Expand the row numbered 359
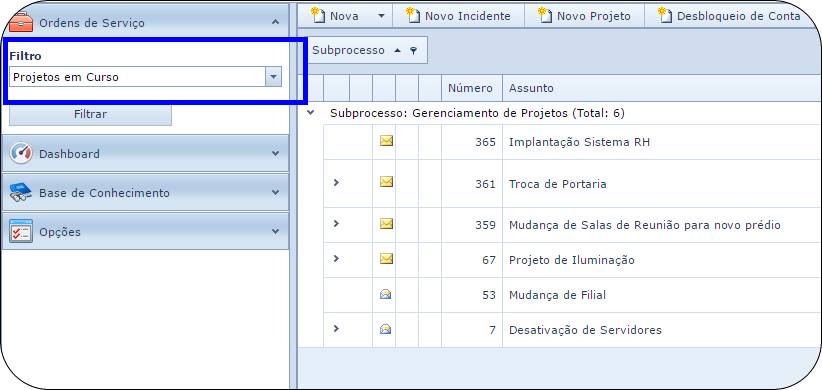822x390 pixels. pos(336,224)
